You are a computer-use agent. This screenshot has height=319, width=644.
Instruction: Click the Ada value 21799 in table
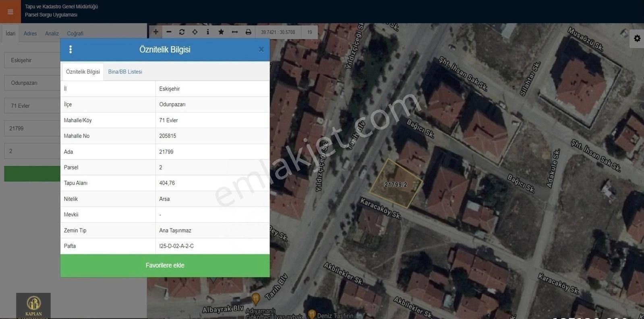coord(166,152)
